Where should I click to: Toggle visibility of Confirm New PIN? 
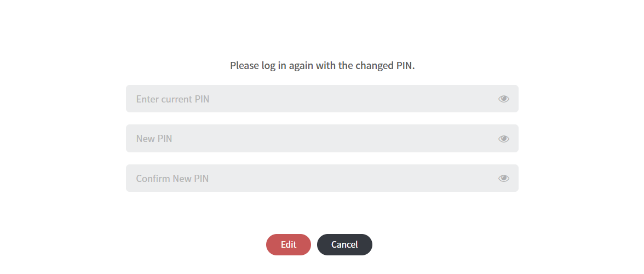504,178
